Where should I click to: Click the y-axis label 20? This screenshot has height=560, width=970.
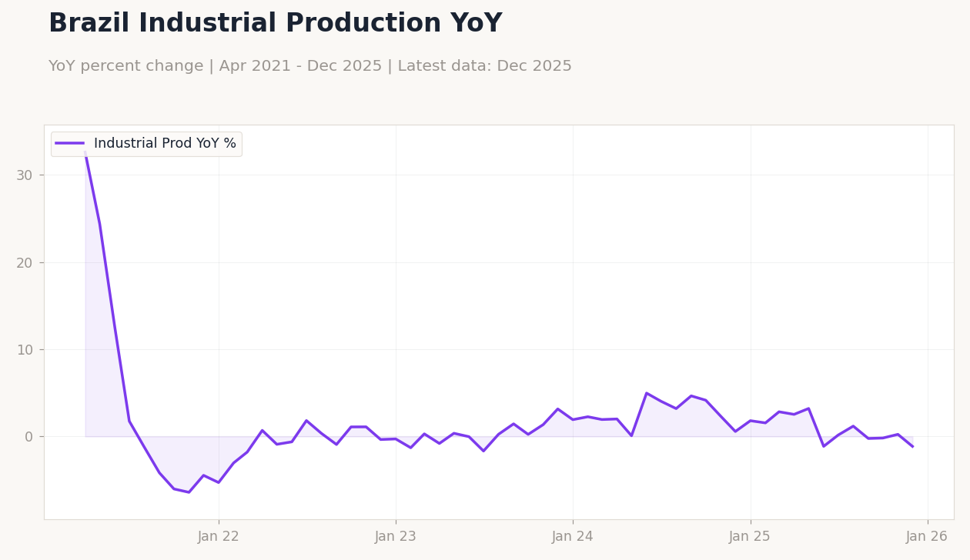(x=25, y=262)
